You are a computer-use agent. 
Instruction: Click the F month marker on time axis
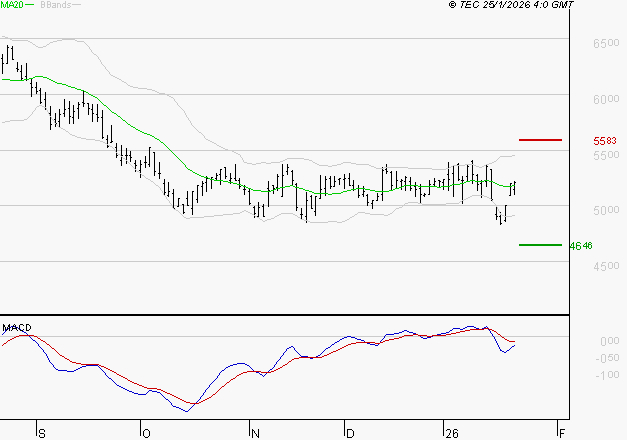click(561, 432)
